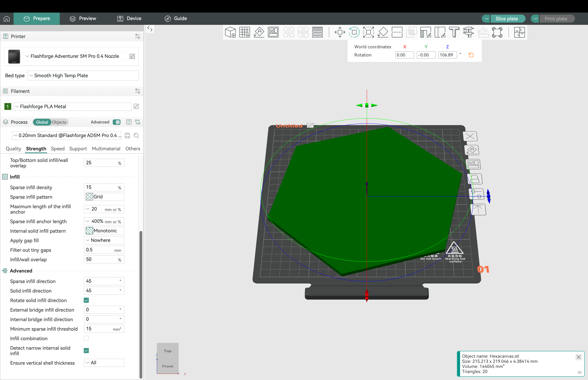
Task: Click the compare presets icon
Action: pos(137,122)
